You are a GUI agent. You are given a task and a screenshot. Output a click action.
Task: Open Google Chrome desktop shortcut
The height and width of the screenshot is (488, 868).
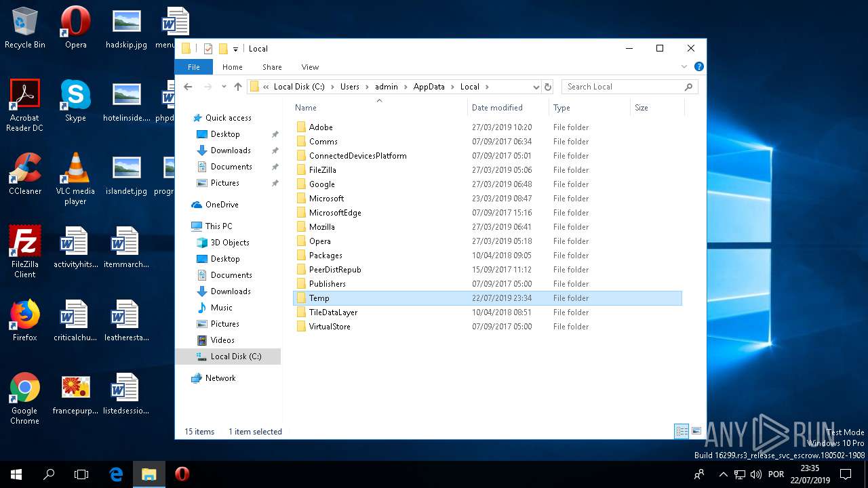click(x=25, y=399)
